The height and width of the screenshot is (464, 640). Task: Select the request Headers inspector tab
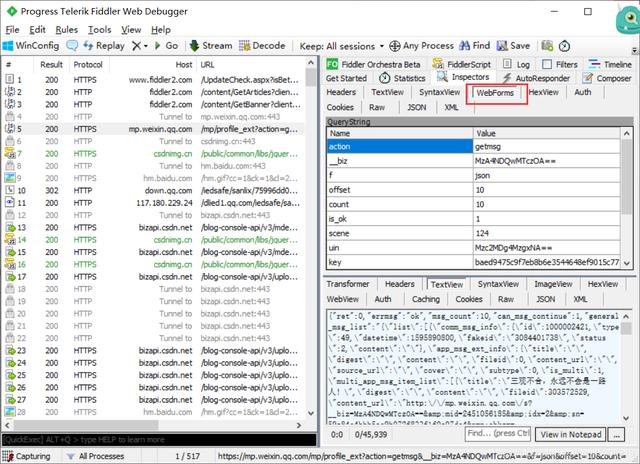tap(341, 92)
